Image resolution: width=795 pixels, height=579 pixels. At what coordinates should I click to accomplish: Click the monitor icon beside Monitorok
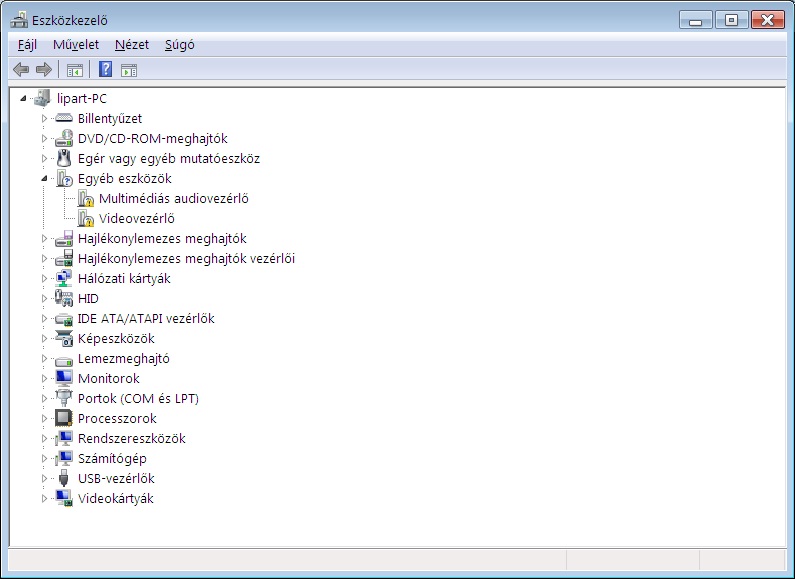pyautogui.click(x=64, y=378)
